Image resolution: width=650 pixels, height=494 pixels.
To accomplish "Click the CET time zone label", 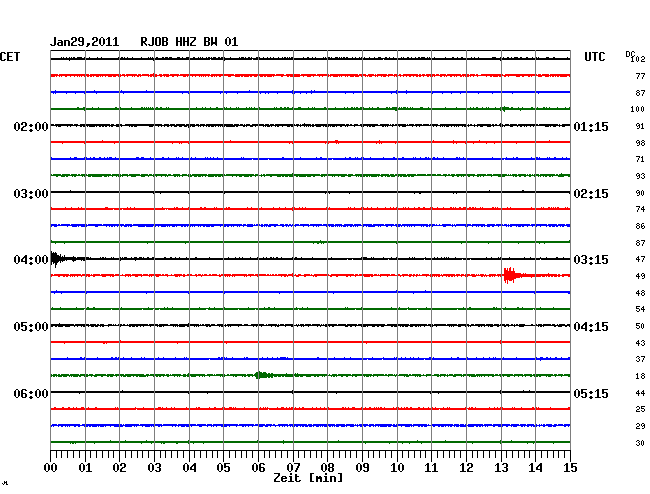I will pos(10,57).
